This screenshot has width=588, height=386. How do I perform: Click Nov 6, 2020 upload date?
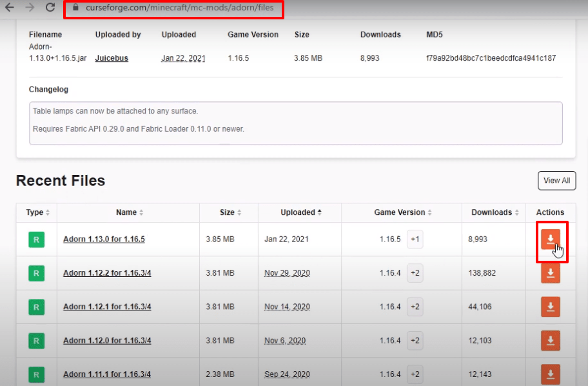285,341
